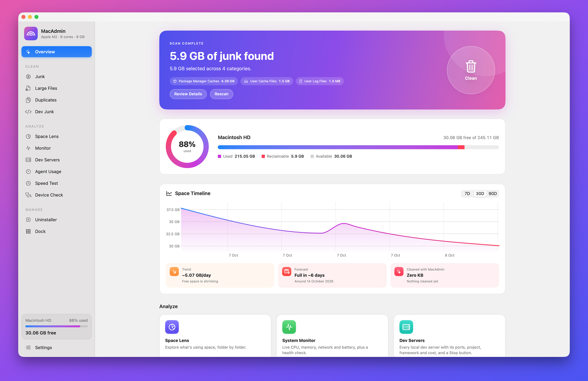The height and width of the screenshot is (381, 588).
Task: Click the Dev Servers teal card icon
Action: coord(406,327)
